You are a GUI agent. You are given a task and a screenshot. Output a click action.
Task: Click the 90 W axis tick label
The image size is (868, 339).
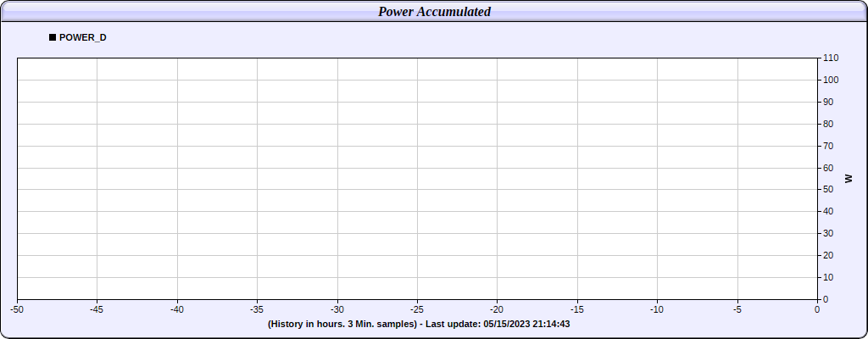point(829,102)
